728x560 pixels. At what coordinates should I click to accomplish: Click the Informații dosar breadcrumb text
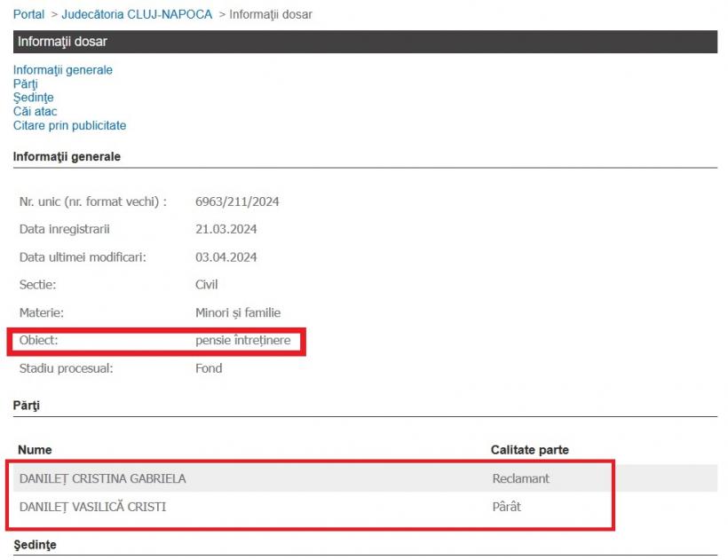click(271, 15)
